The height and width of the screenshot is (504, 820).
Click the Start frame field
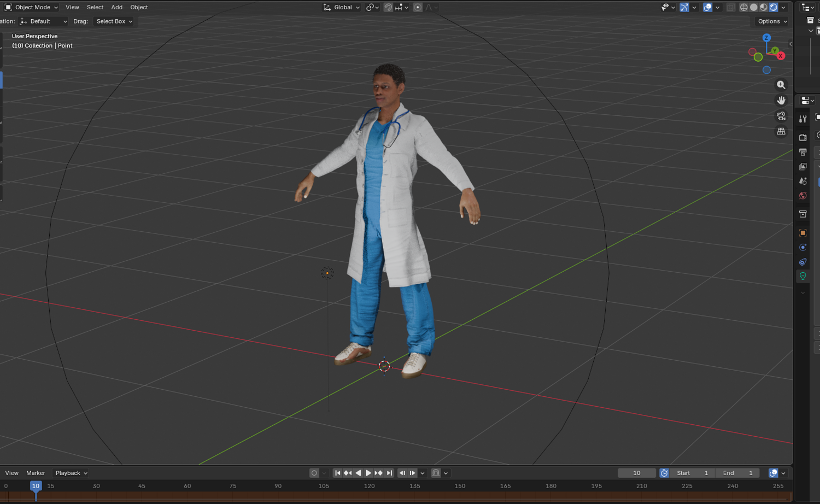693,473
